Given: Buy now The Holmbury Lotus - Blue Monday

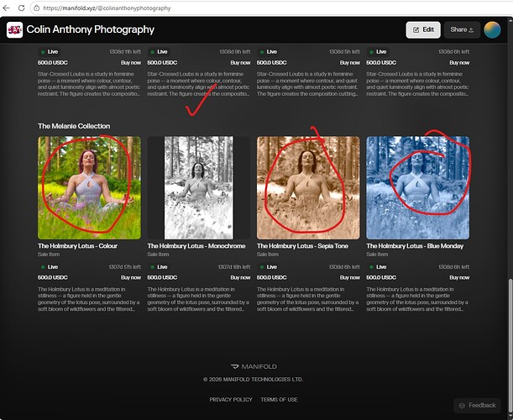Looking at the screenshot, I should (x=459, y=277).
